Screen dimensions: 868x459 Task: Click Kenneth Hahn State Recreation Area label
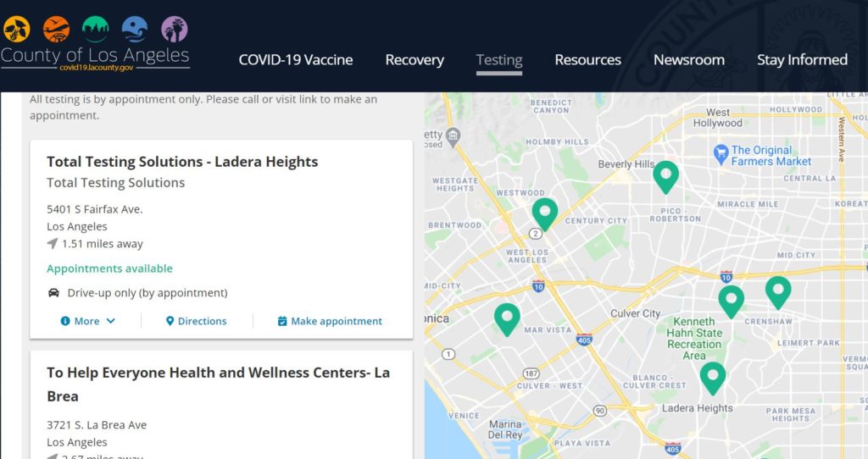694,339
